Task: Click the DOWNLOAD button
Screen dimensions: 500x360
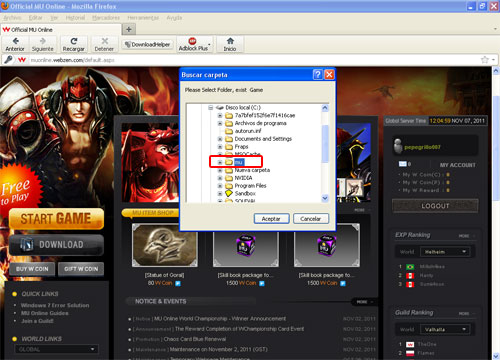Action: pos(56,245)
